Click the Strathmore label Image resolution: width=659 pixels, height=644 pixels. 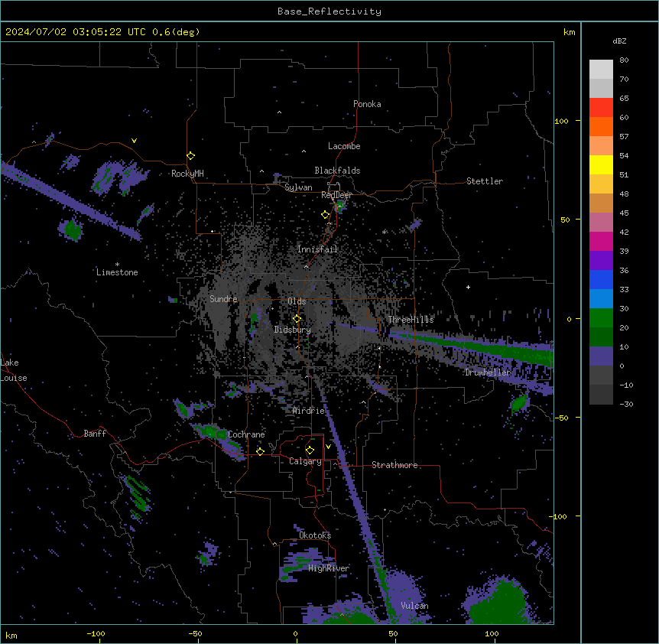pyautogui.click(x=394, y=465)
